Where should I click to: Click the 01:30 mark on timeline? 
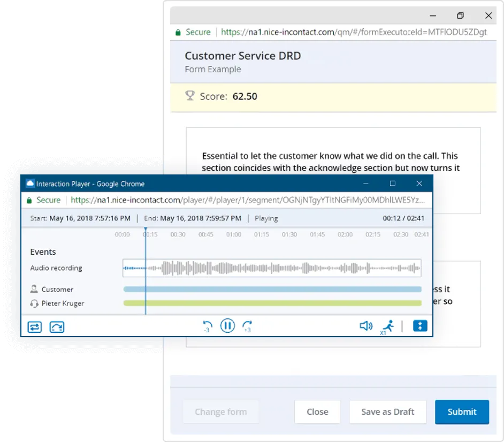coord(289,235)
